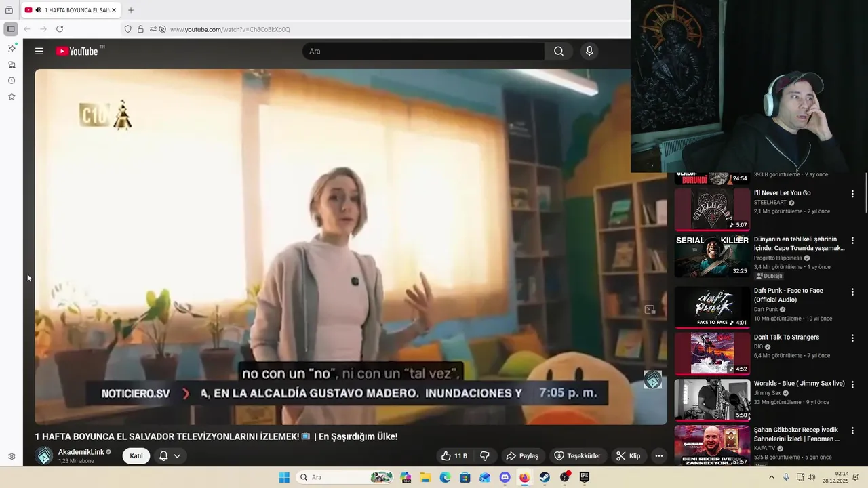Open Don't Talk To Strangers title
The height and width of the screenshot is (488, 868).
tap(787, 338)
